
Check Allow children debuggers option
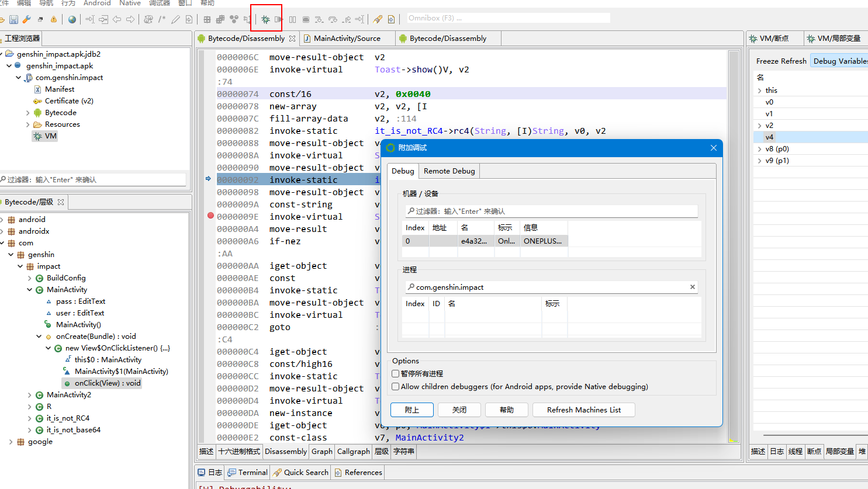click(x=396, y=386)
